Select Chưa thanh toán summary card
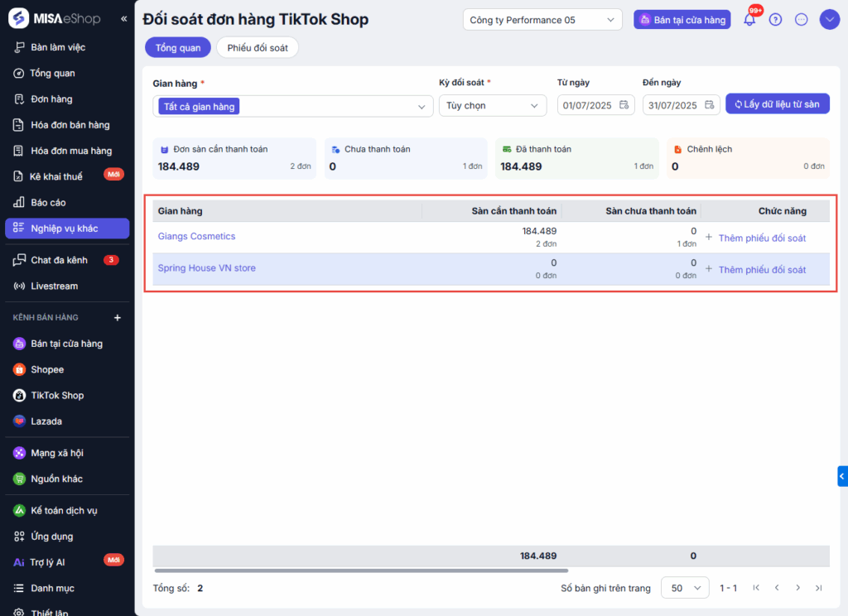This screenshot has width=848, height=616. (x=406, y=158)
